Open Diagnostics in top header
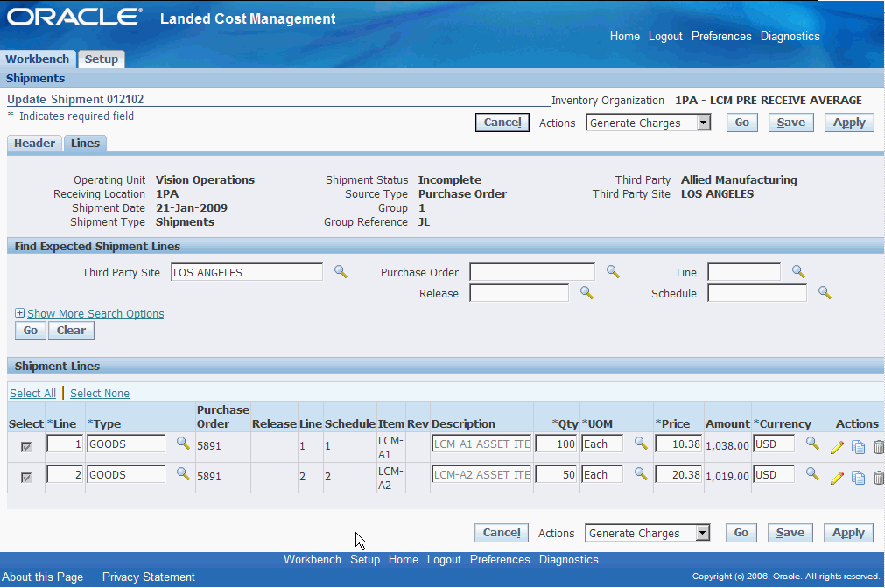Image resolution: width=885 pixels, height=588 pixels. 790,36
